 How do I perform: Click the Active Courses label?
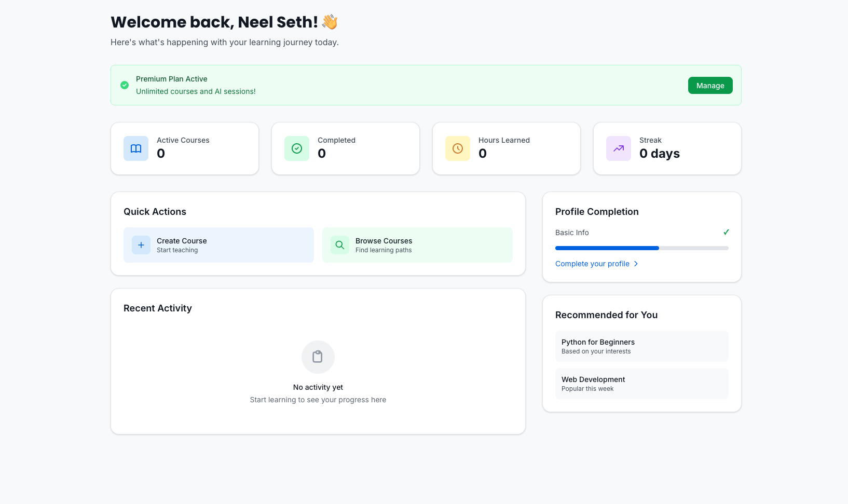pyautogui.click(x=183, y=140)
